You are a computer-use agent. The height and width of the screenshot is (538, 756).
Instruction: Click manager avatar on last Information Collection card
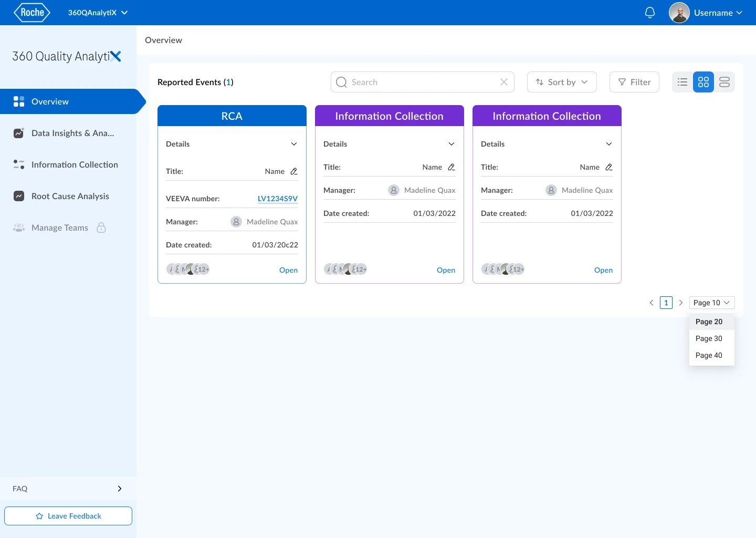551,190
